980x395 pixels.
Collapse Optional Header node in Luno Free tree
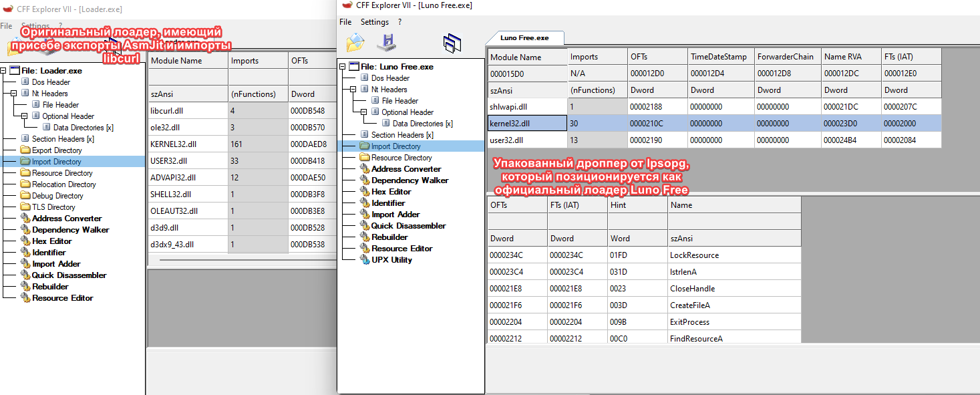(x=365, y=112)
